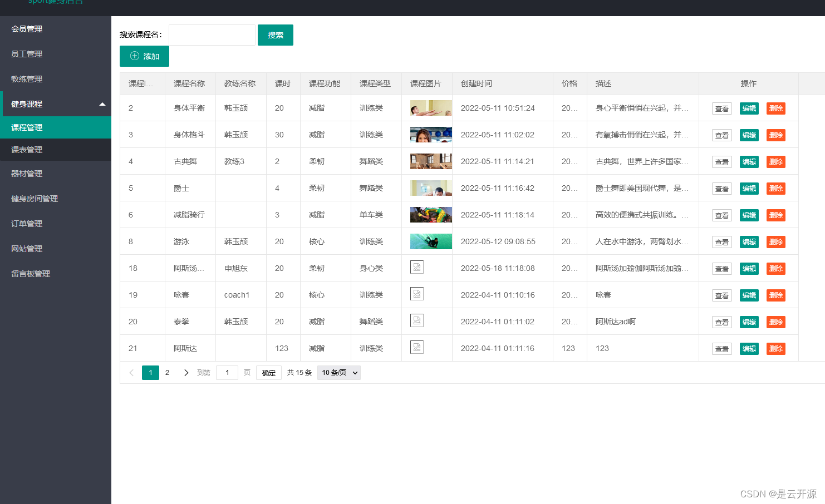Open the 爵士 course thumbnail image
Viewport: 825px width, 504px height.
click(x=431, y=188)
